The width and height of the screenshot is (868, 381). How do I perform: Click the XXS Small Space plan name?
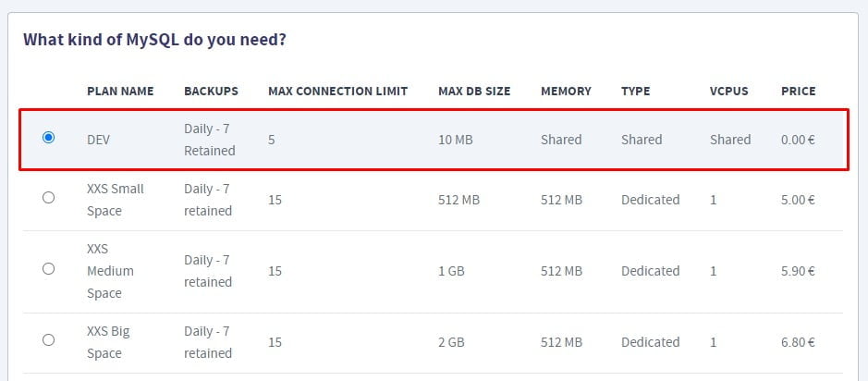[116, 200]
